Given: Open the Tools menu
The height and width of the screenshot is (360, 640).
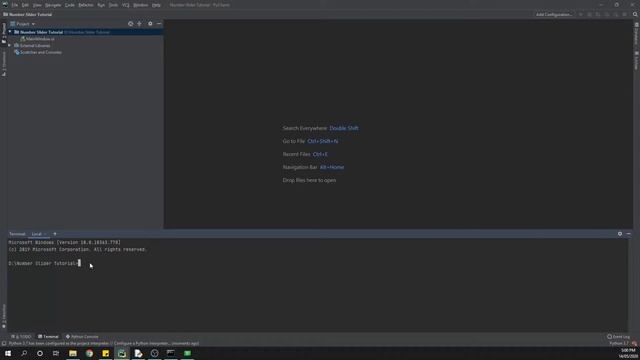Looking at the screenshot, I should [113, 5].
